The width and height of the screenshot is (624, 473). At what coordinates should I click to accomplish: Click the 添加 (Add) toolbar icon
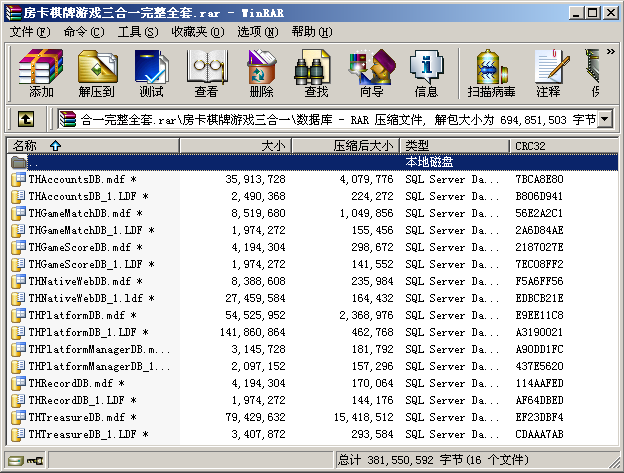[41, 73]
